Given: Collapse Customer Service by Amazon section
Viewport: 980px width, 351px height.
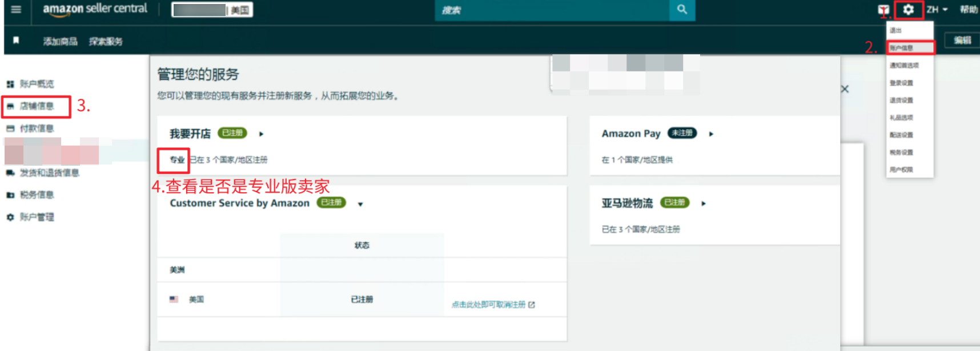Looking at the screenshot, I should point(360,204).
